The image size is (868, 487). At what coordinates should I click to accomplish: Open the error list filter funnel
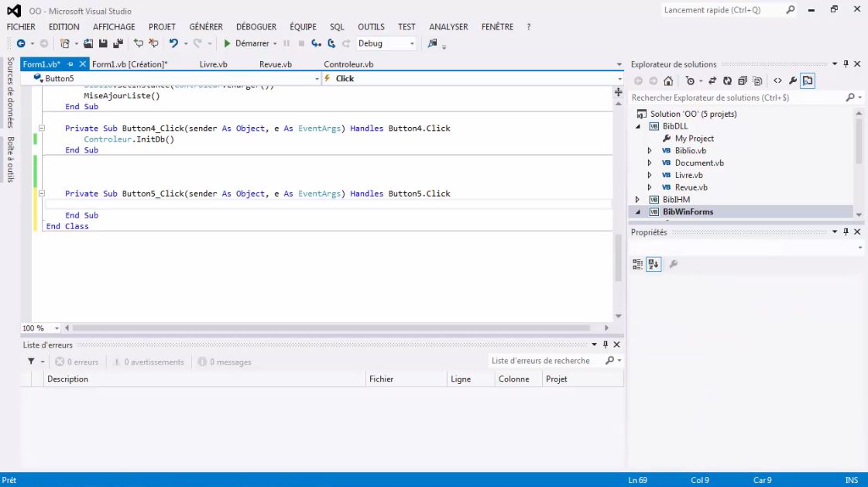(x=31, y=362)
